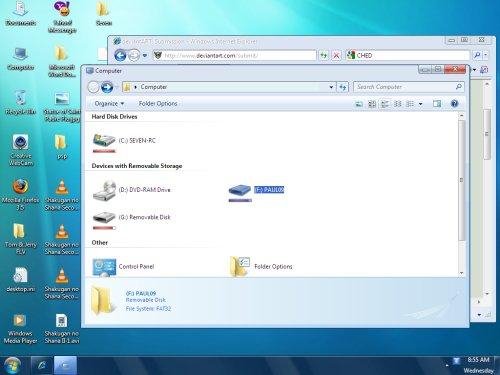The width and height of the screenshot is (500, 375).
Task: Click Folder Options in Explorer toolbar
Action: [158, 104]
